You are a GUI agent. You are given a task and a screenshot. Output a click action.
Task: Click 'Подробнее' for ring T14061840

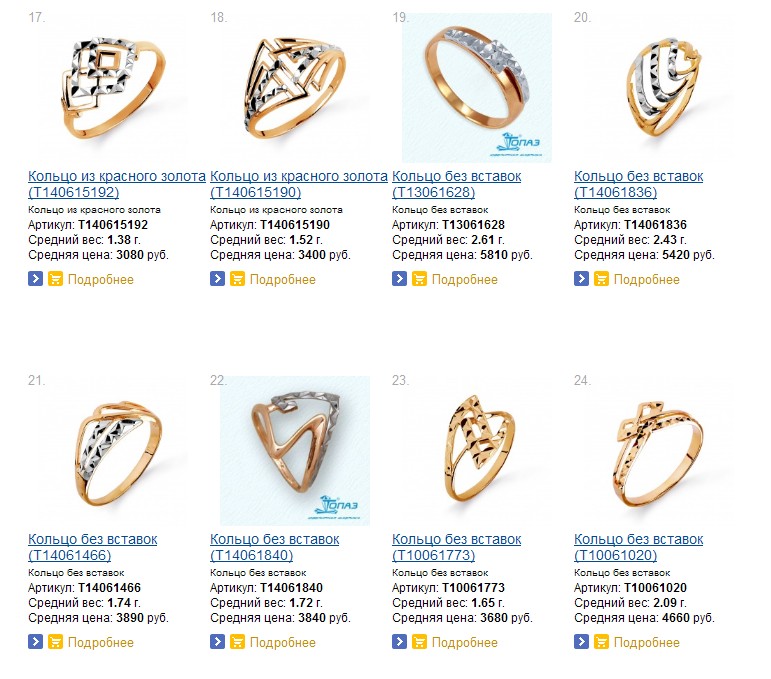[282, 642]
